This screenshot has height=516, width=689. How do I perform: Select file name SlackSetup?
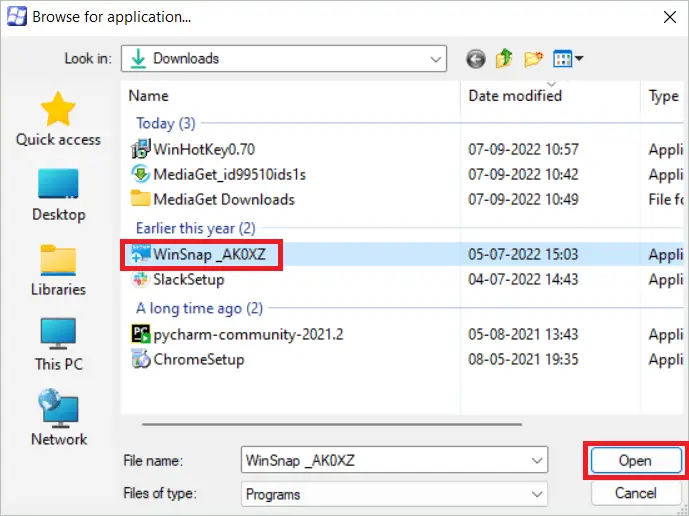(189, 280)
